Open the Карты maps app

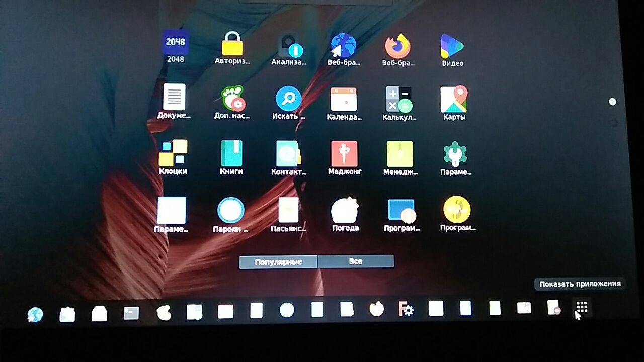tap(454, 104)
